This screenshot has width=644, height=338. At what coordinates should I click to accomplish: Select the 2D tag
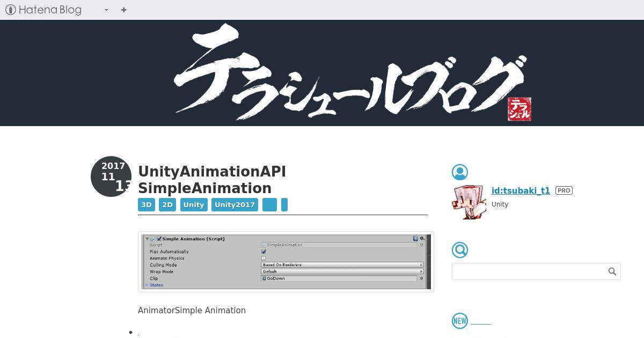point(167,204)
